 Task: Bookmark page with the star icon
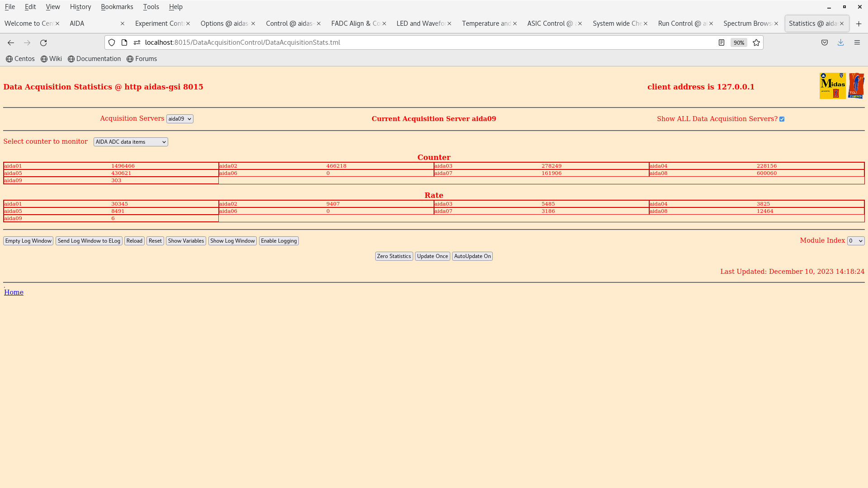pos(756,42)
